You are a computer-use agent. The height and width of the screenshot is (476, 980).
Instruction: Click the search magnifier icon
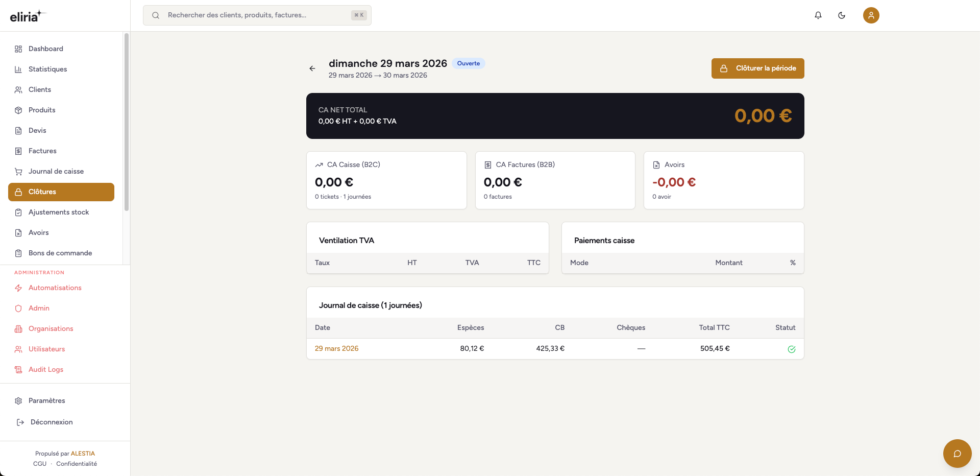[x=156, y=15]
